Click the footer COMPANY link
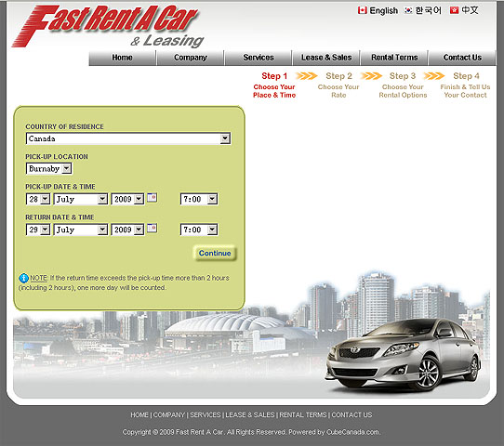 pos(169,414)
